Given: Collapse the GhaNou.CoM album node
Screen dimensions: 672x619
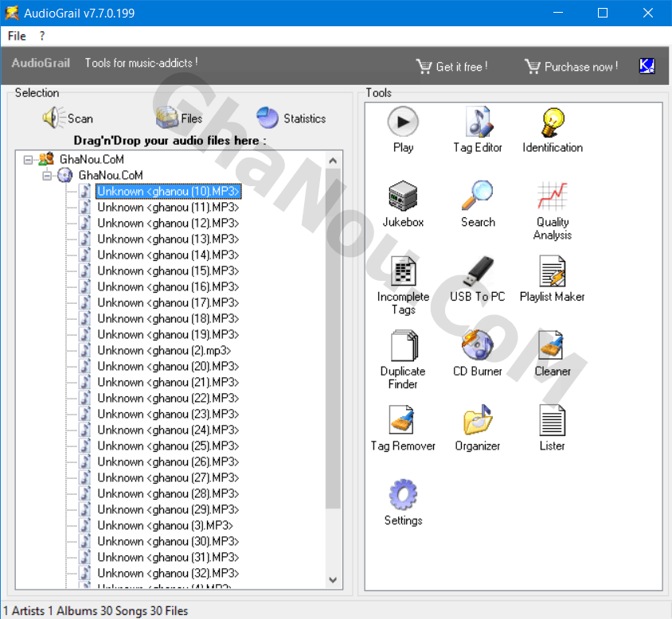Looking at the screenshot, I should click(x=47, y=176).
